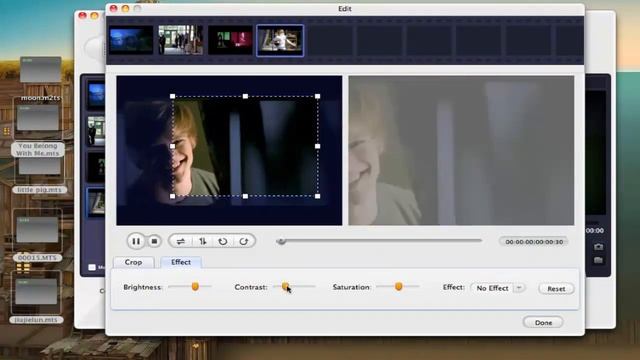Click the bottom-middle crop handle
Screen dimensions: 640x360
(x=245, y=196)
